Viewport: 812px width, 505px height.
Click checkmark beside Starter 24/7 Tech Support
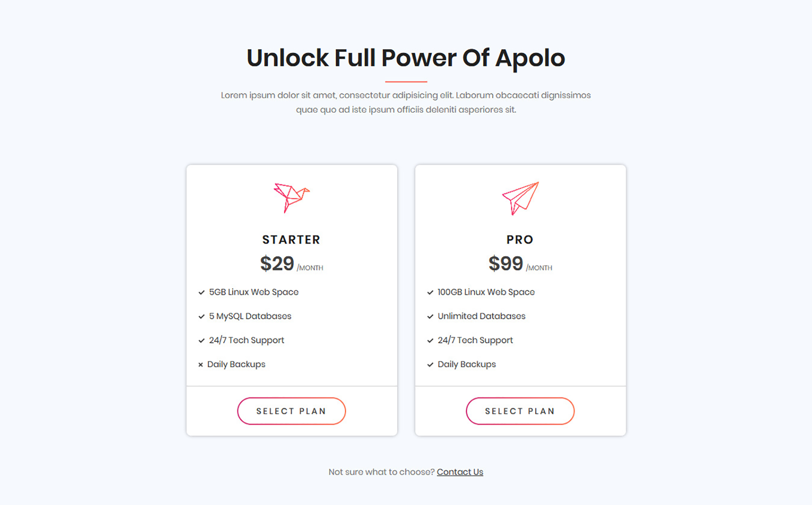point(202,340)
